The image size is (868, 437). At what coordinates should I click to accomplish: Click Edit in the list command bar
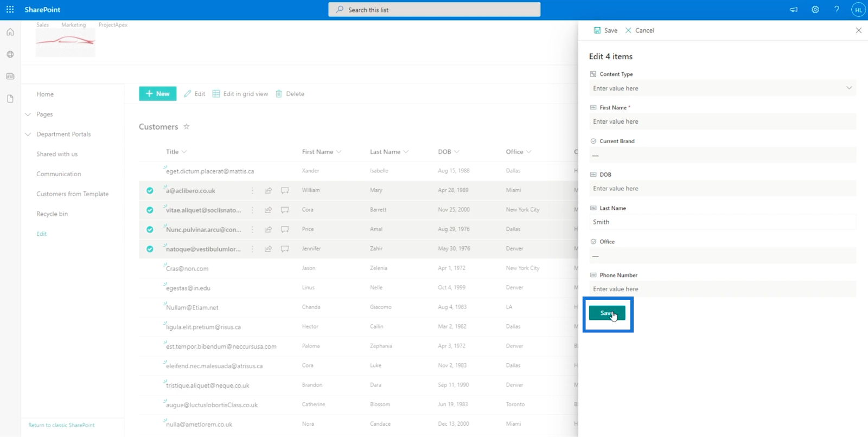[x=194, y=94]
